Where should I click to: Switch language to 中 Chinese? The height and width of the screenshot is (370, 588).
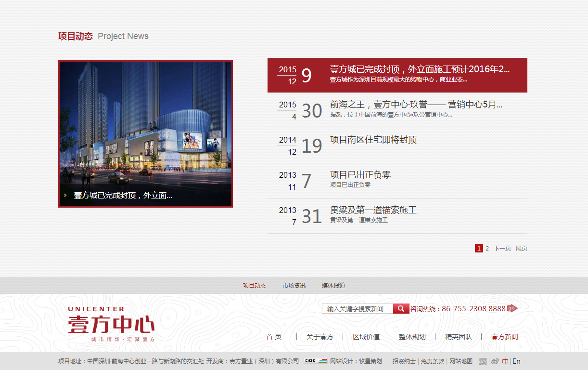pyautogui.click(x=505, y=361)
